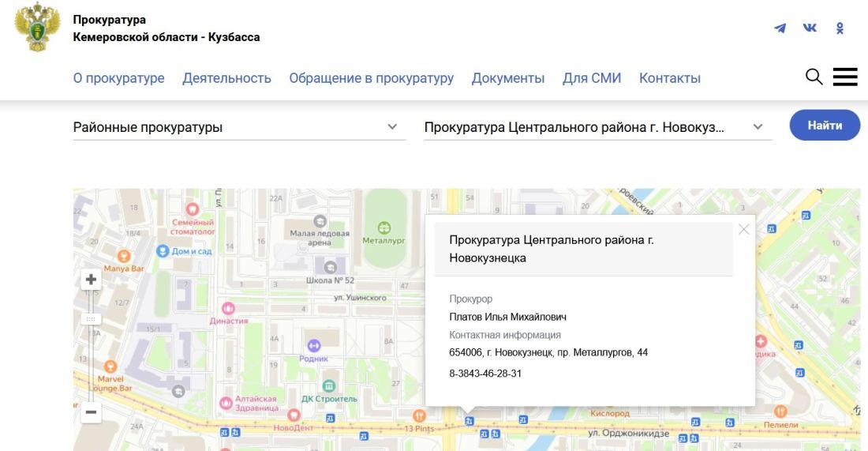
Task: Open the Odnoklassniki social icon
Action: click(840, 28)
